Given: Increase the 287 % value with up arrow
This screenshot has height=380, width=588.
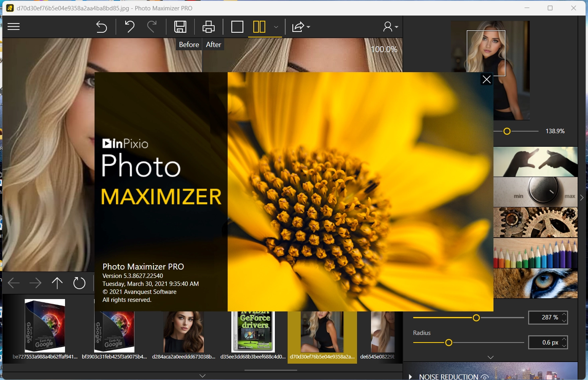Looking at the screenshot, I should point(564,315).
